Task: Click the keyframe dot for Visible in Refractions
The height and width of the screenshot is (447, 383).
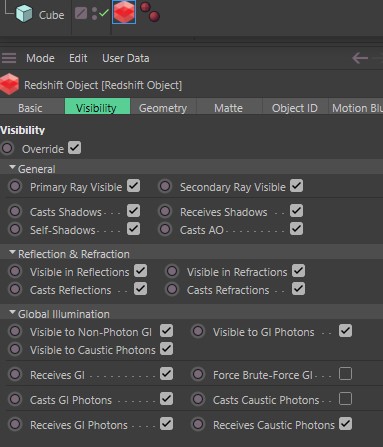Action: click(x=172, y=271)
